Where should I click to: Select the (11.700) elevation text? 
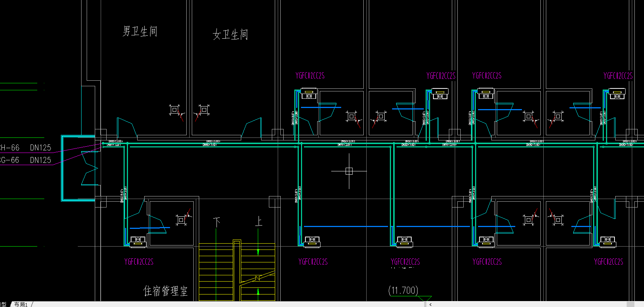pos(403,290)
